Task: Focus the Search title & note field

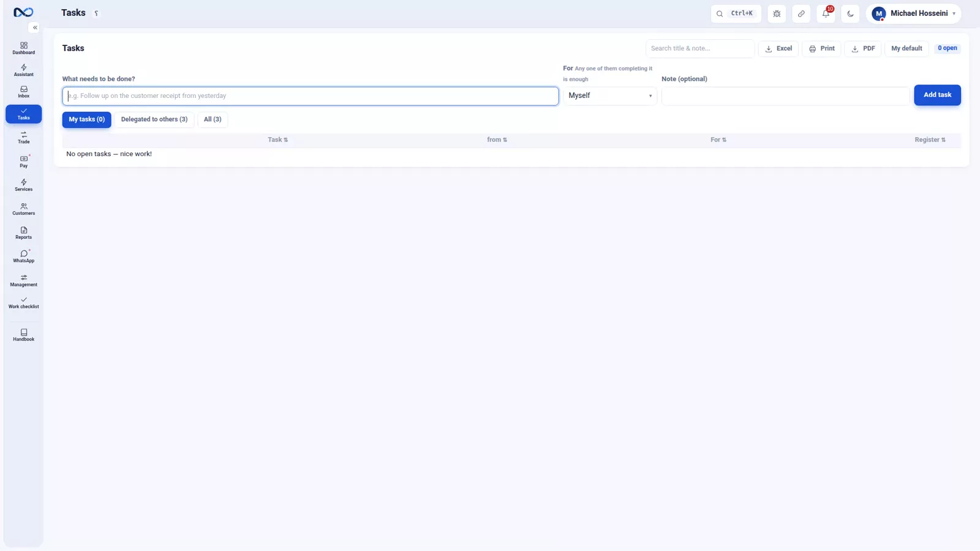Action: (x=700, y=48)
